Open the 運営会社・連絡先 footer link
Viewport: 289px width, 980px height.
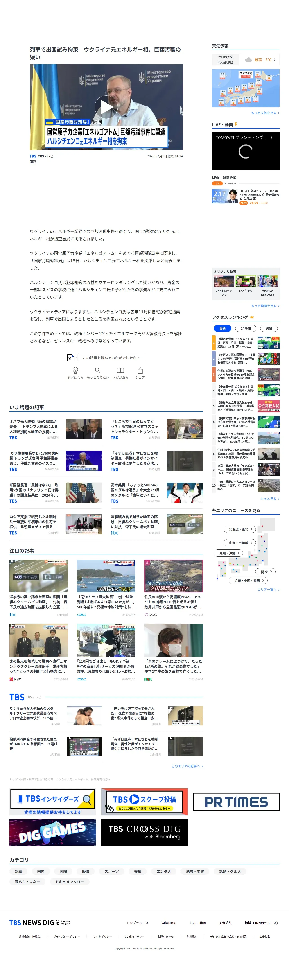click(30, 937)
